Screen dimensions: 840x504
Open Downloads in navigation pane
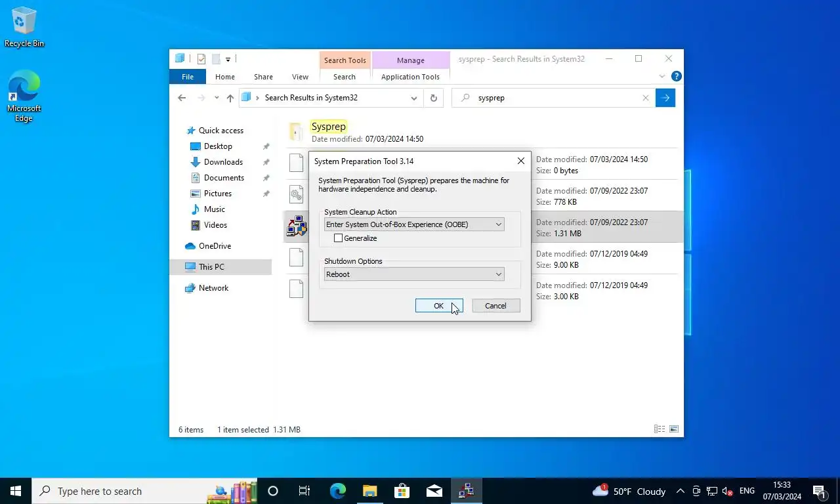coord(223,162)
